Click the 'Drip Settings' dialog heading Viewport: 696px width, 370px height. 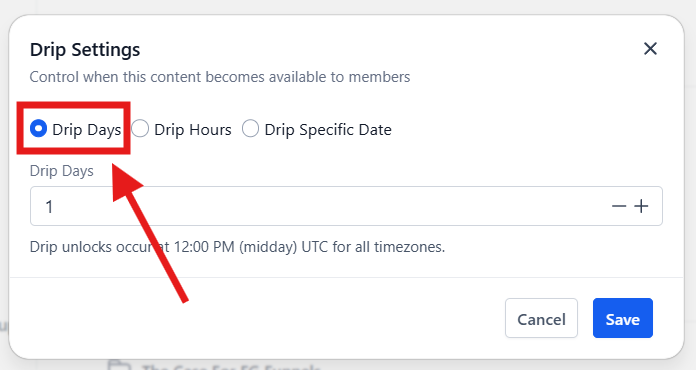click(85, 50)
